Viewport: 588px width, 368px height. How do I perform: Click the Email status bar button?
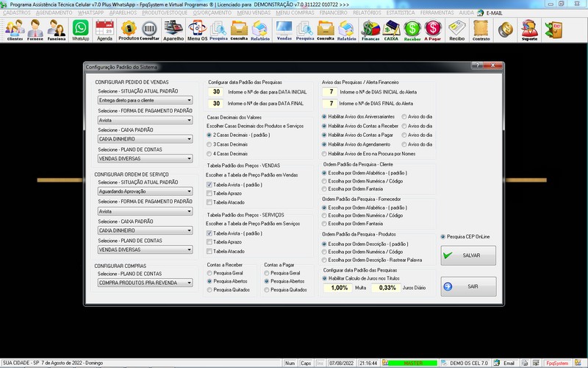pyautogui.click(x=505, y=363)
